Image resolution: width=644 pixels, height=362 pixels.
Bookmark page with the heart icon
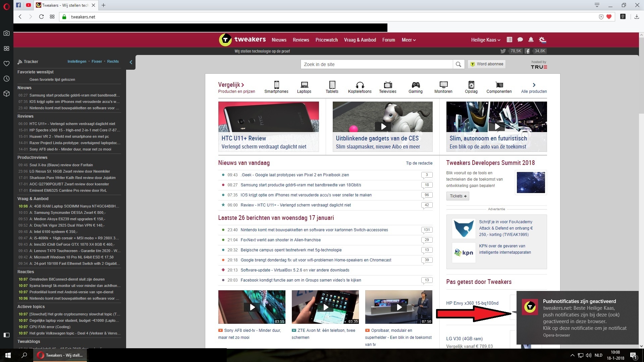(609, 17)
